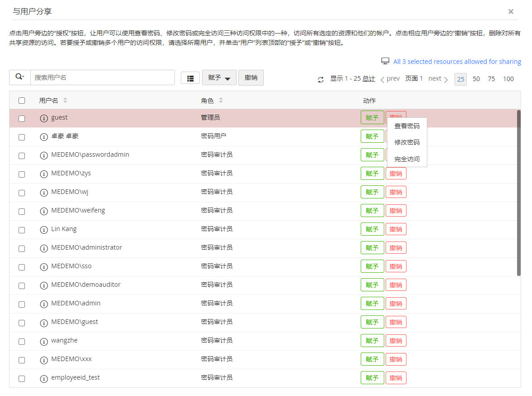Open 赋予 menu for MEDEMO\sso
Screen dimensions: 532x396
[372, 266]
